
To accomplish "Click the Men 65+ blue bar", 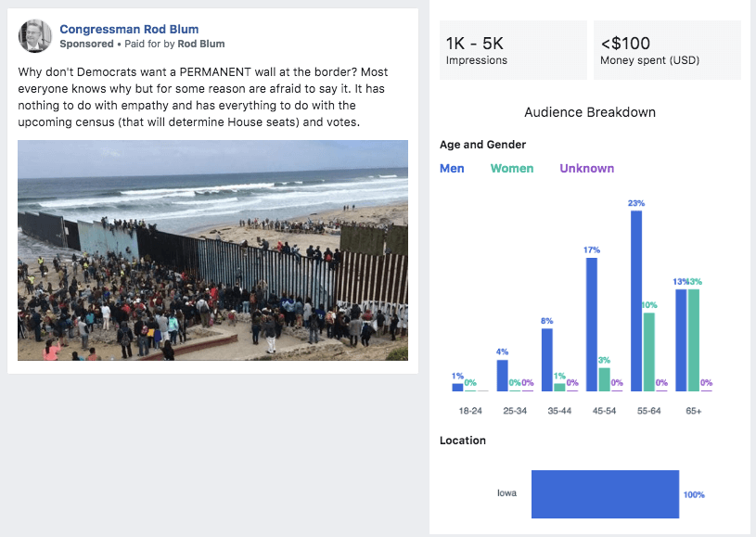I will click(x=682, y=339).
